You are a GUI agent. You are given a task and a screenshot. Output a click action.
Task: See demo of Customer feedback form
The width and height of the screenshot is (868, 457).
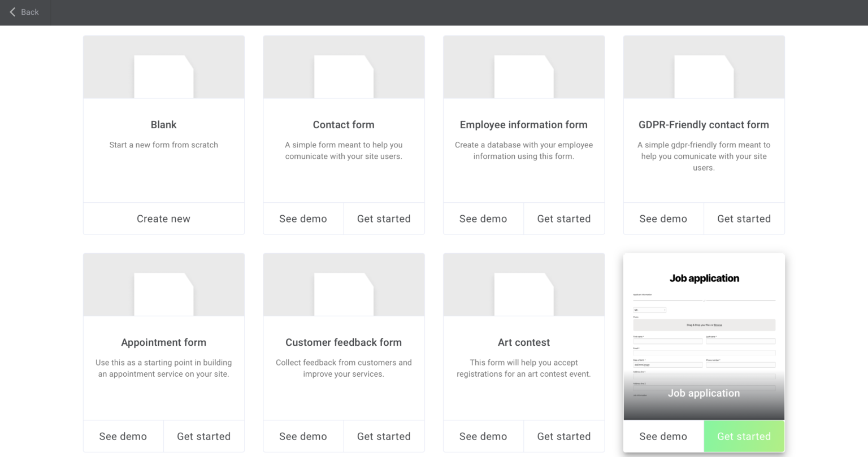pos(303,436)
